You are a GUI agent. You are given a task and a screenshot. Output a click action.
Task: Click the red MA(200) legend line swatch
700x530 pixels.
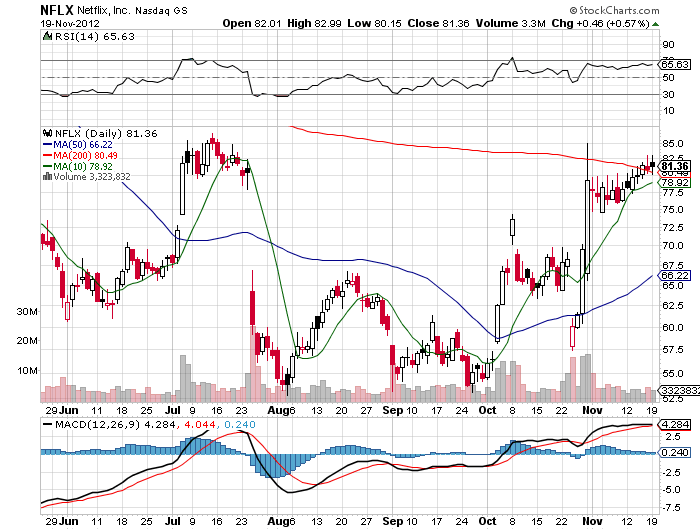pyautogui.click(x=47, y=155)
